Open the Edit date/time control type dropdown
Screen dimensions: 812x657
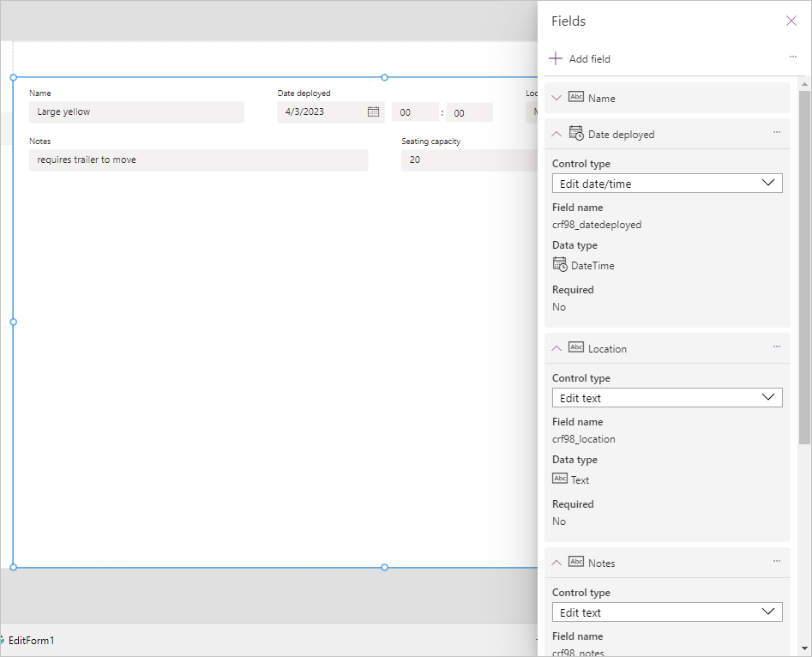pyautogui.click(x=667, y=183)
